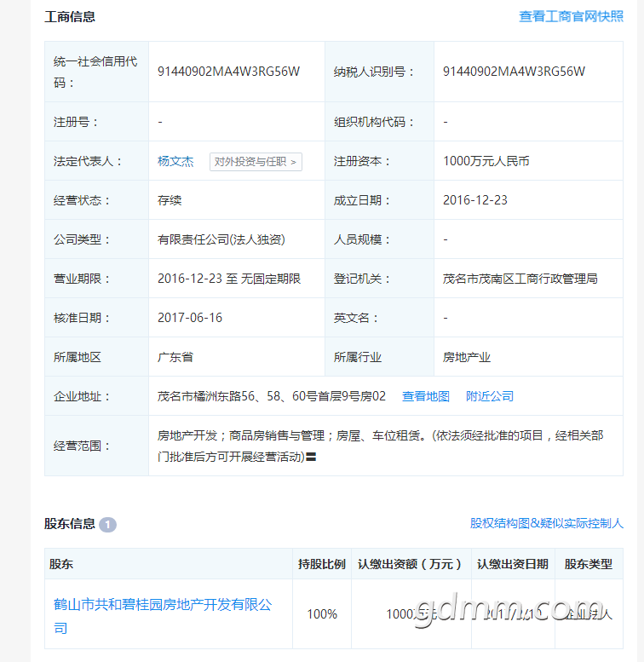The image size is (644, 662).
Task: Click the 股东类型 column header
Action: [588, 564]
